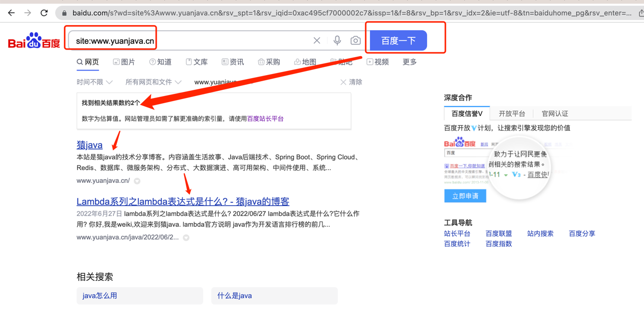
Task: Click the Baidu logo
Action: (x=34, y=41)
